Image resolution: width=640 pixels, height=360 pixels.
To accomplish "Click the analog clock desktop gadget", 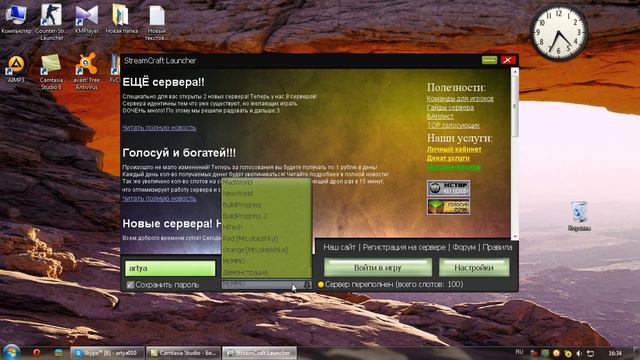I will pyautogui.click(x=559, y=33).
